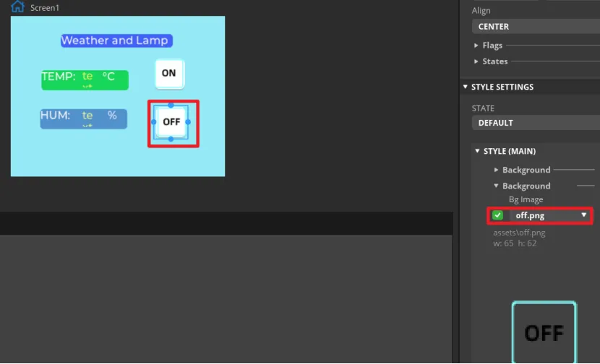Collapse the STYLE (MAIN) section

478,151
